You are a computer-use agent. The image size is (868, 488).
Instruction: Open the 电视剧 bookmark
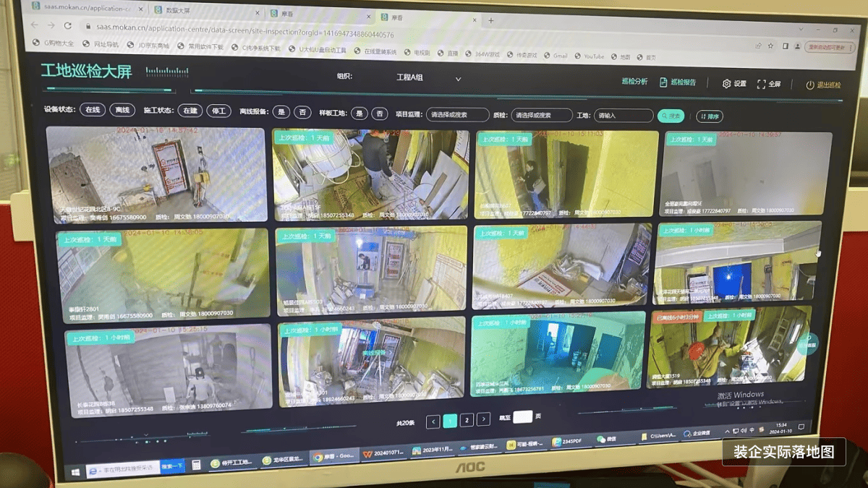pos(417,53)
